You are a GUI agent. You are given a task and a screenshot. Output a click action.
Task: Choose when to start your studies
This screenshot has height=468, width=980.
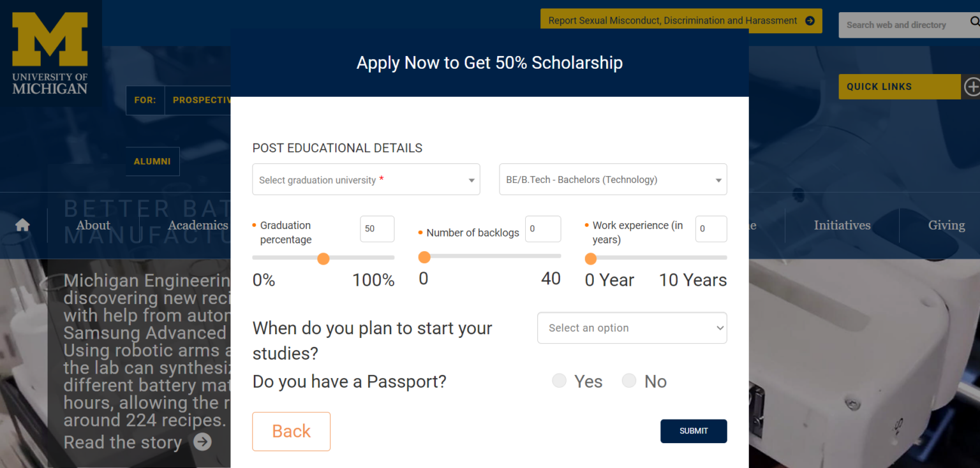coord(632,328)
